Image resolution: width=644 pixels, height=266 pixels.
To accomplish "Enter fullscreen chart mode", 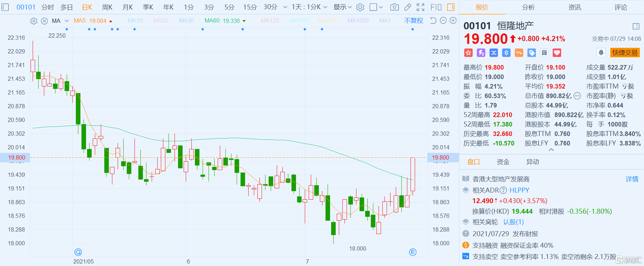I will click(x=420, y=7).
